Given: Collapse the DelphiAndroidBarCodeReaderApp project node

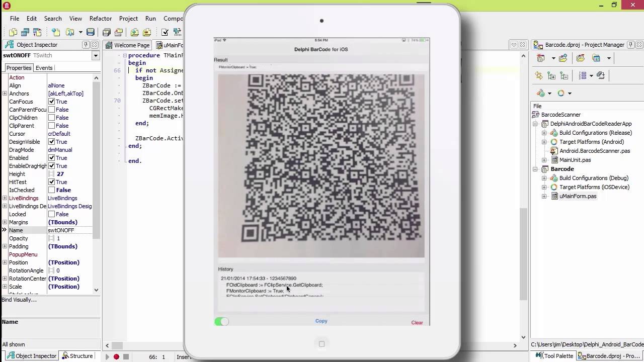Looking at the screenshot, I should pyautogui.click(x=535, y=124).
